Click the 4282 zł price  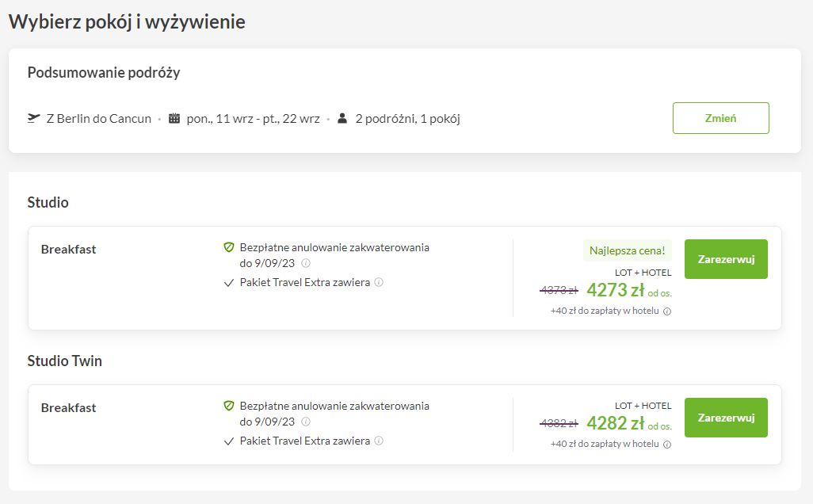pos(616,423)
